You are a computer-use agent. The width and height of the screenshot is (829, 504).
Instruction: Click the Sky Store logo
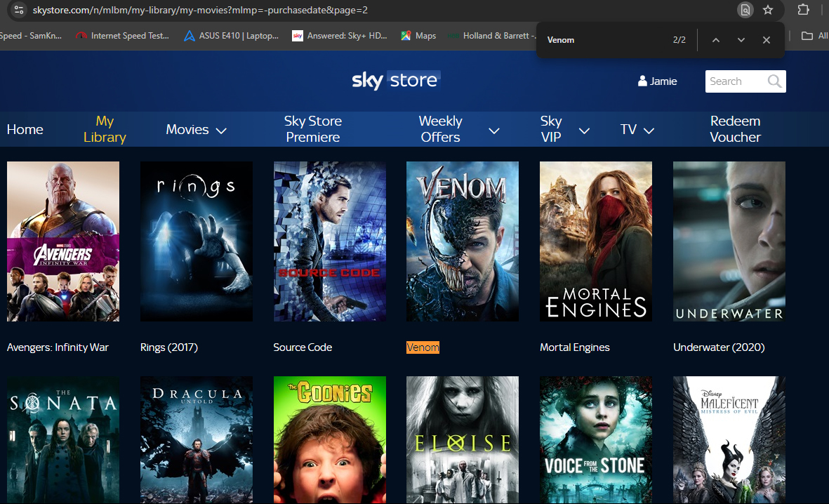coord(396,81)
